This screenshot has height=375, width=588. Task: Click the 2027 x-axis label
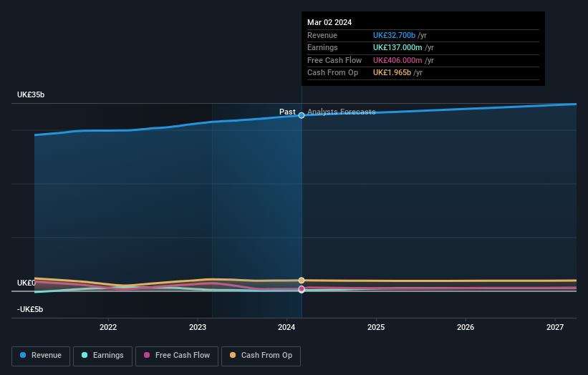(555, 327)
